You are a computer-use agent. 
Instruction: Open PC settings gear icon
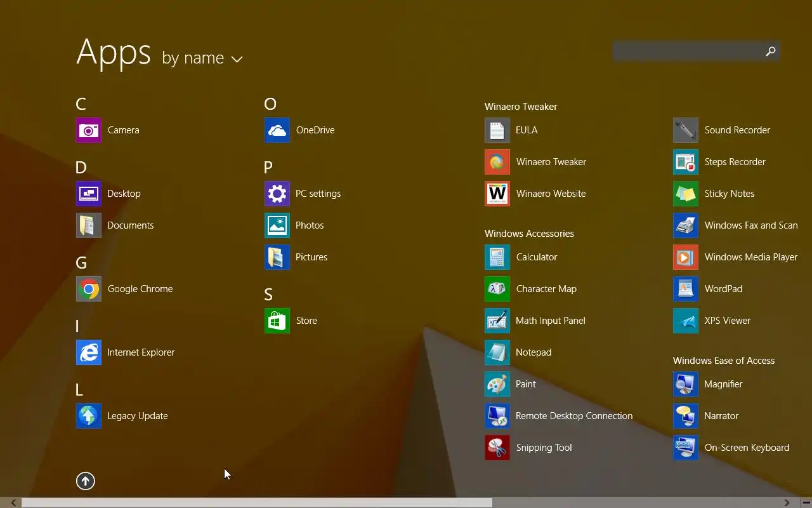pos(277,194)
